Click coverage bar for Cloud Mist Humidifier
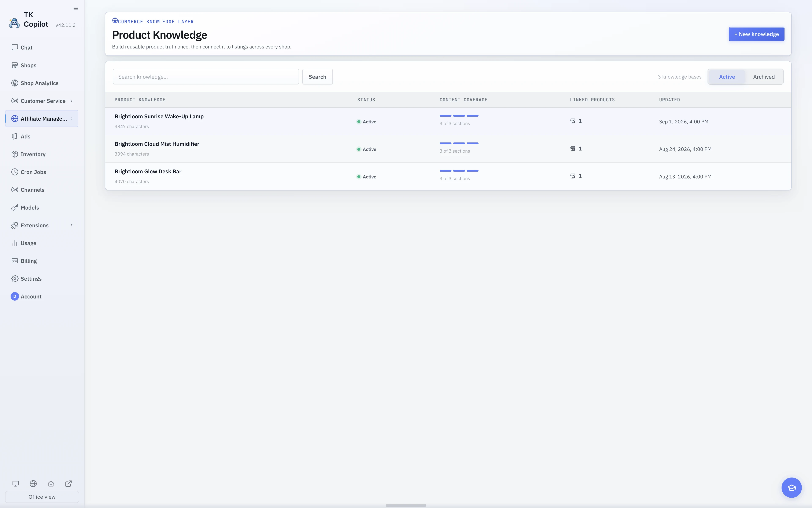The height and width of the screenshot is (508, 812). pos(459,144)
